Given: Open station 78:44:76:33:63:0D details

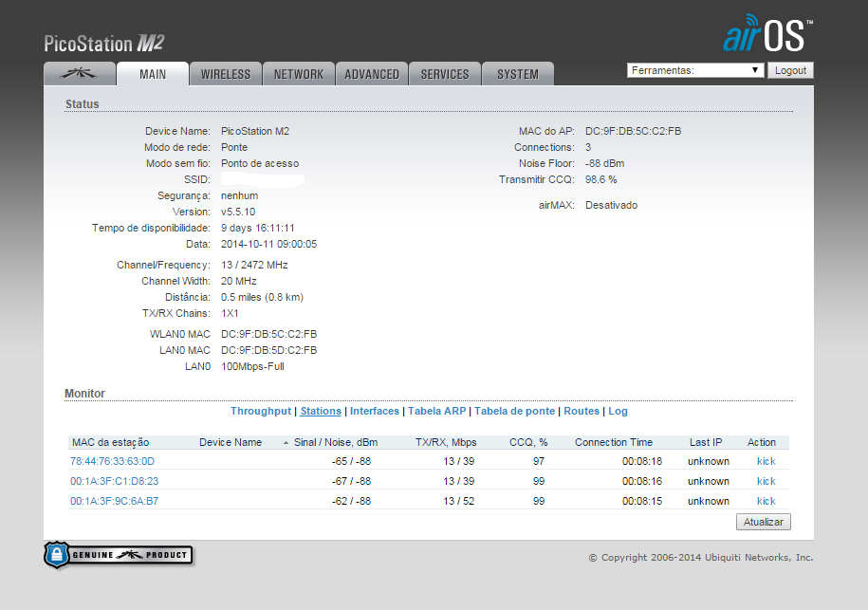Looking at the screenshot, I should [112, 462].
